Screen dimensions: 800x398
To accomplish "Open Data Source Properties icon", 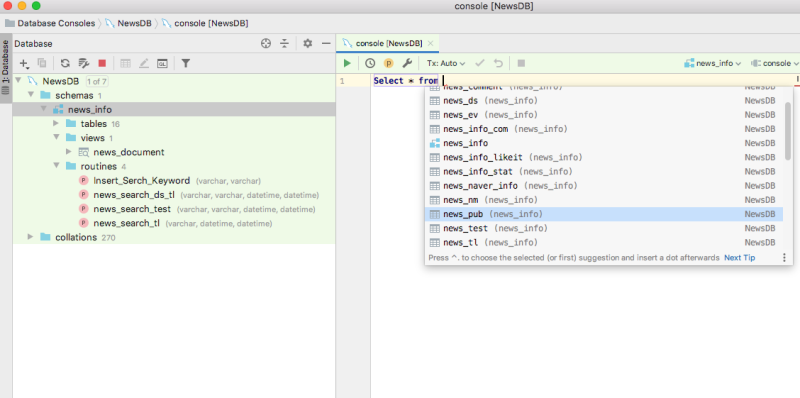I will 83,63.
